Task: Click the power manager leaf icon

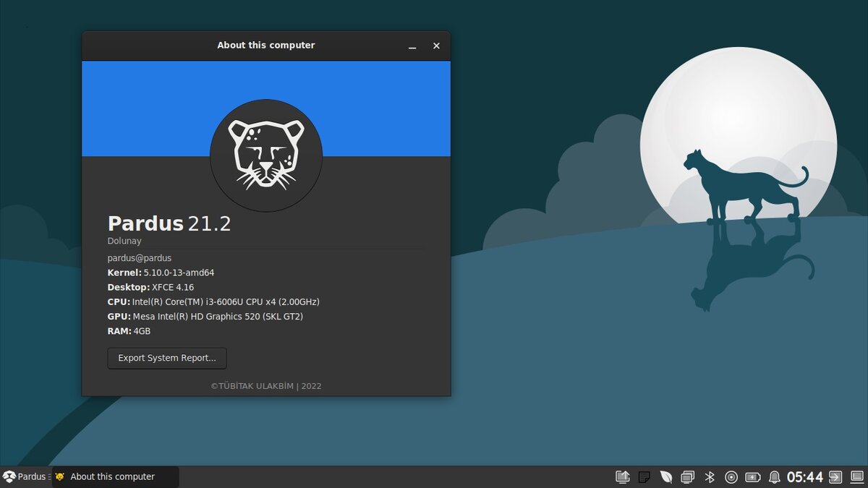Action: click(x=666, y=476)
